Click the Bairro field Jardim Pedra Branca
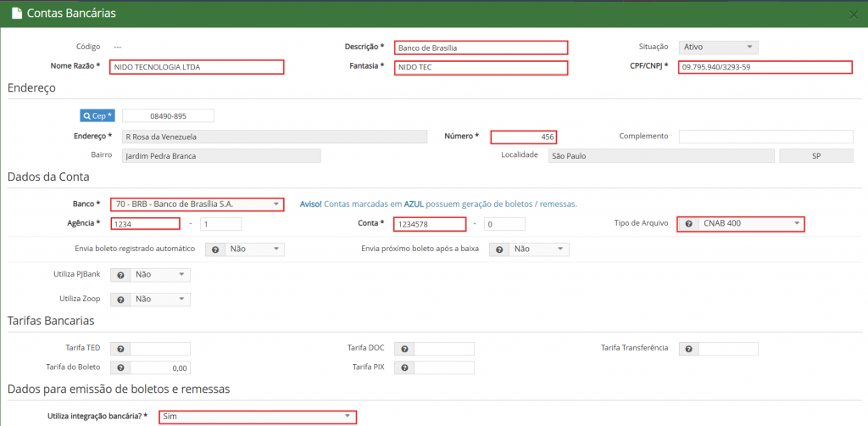The height and width of the screenshot is (426, 868). click(x=221, y=156)
